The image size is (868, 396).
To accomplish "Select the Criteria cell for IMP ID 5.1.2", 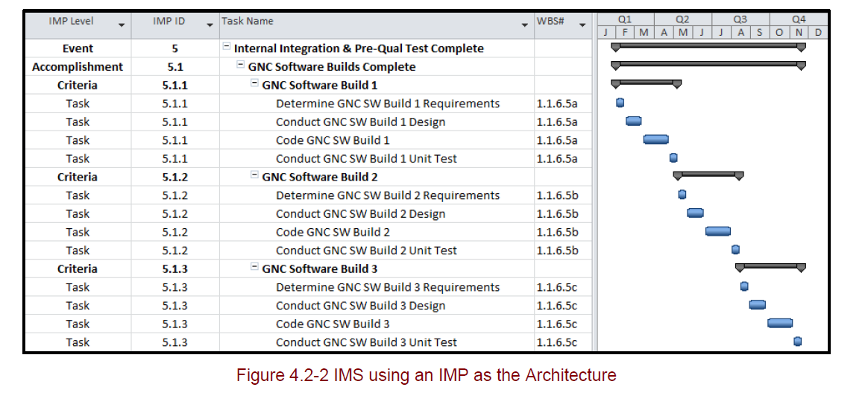I will [78, 177].
